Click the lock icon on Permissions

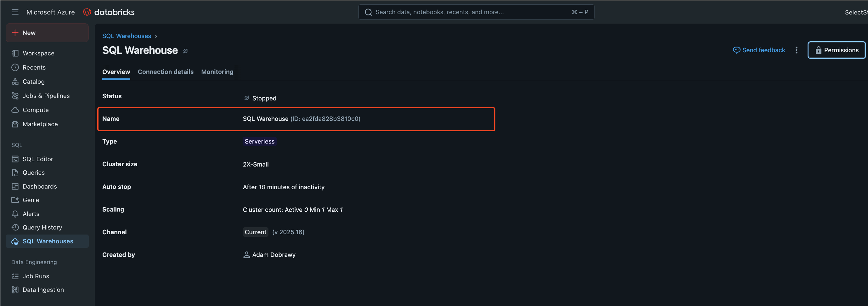pos(818,50)
